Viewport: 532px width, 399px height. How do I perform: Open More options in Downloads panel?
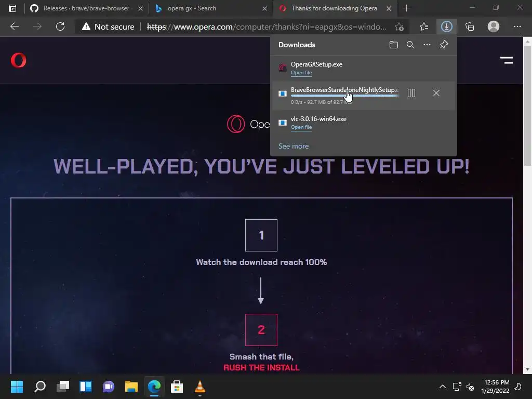427,45
